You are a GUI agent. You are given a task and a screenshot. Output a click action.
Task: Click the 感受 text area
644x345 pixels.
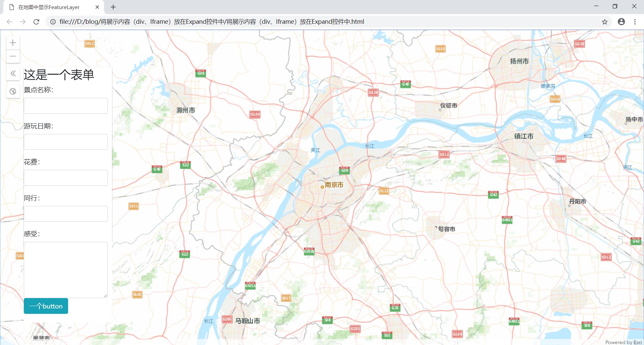(x=66, y=270)
